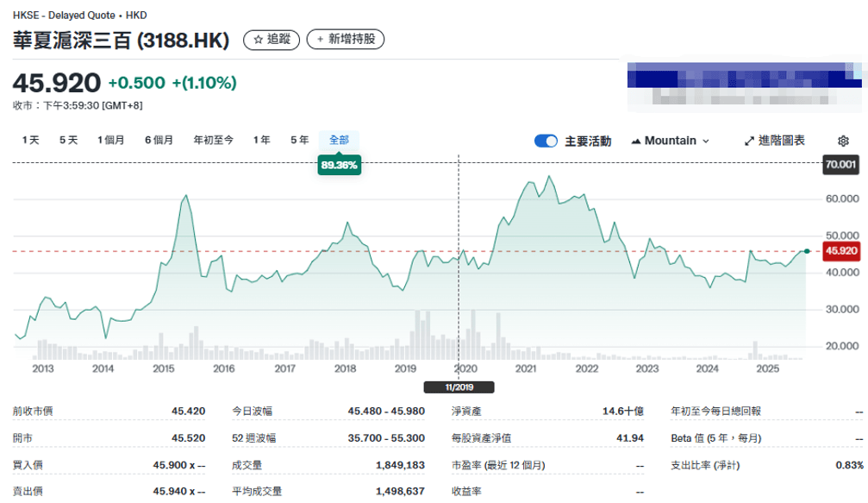Select the 1個月 time range tab

point(110,140)
